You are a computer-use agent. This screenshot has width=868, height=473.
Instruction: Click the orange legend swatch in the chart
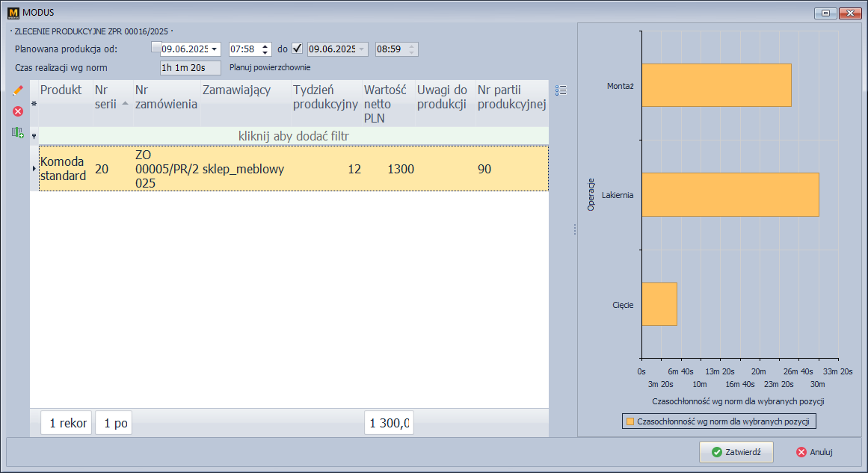(x=630, y=421)
